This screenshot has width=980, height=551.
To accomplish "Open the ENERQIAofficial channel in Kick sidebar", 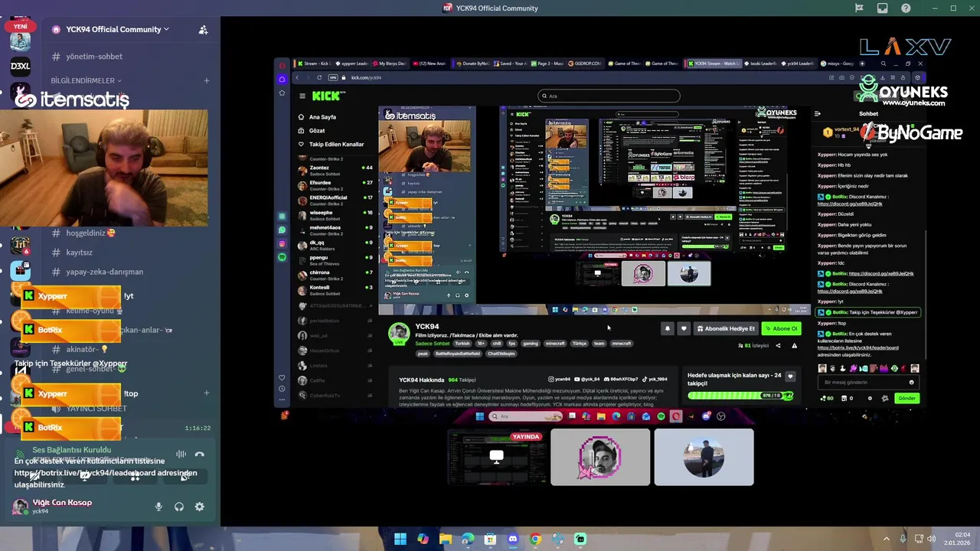I will pos(335,201).
